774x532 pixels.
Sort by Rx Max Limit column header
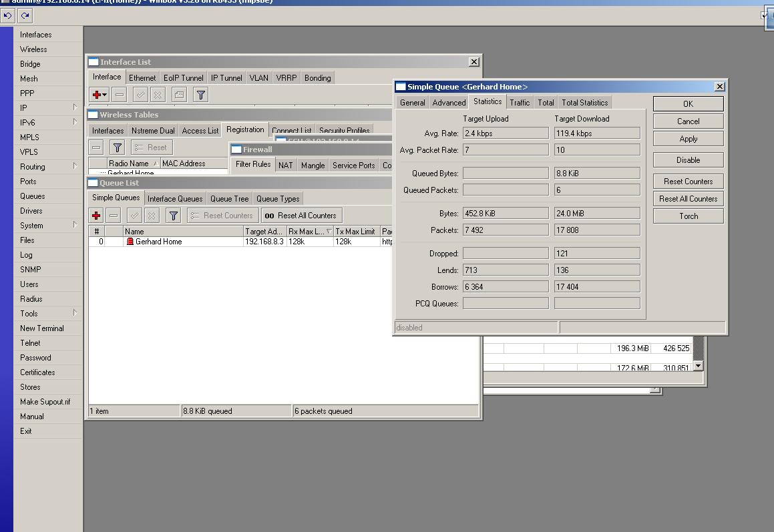309,232
